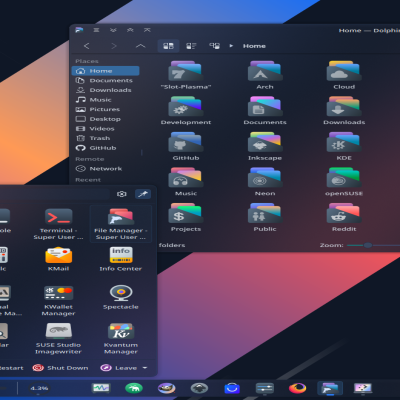Select the Music folder in the file view
This screenshot has height=400, width=400.
pos(186,177)
